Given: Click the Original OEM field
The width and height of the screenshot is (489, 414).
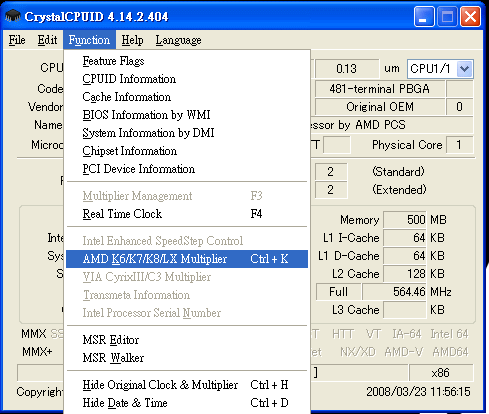Looking at the screenshot, I should (380, 107).
